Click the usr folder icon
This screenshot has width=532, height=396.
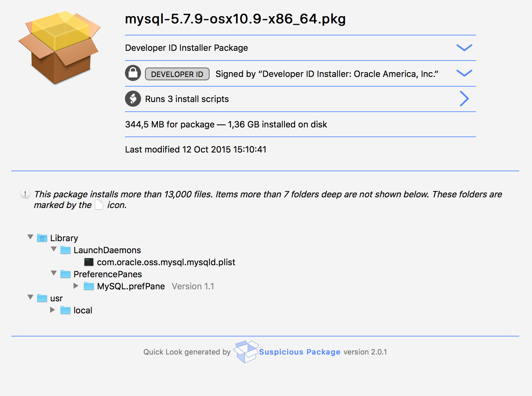42,298
